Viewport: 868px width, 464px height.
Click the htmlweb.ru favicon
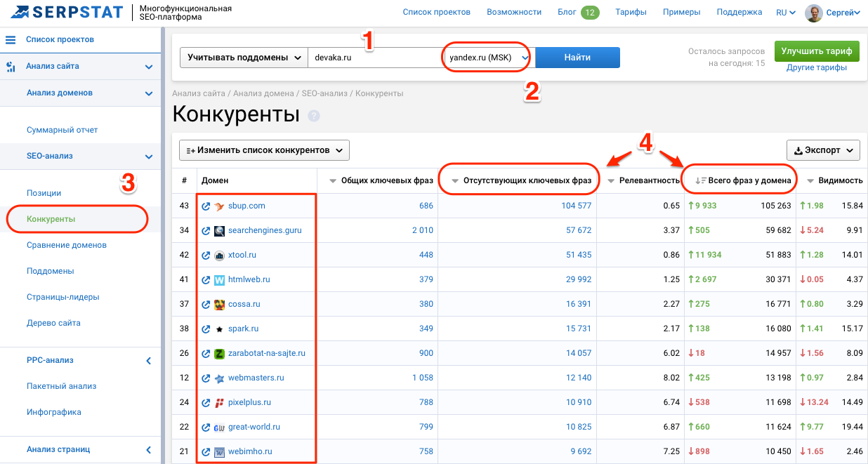pyautogui.click(x=219, y=279)
